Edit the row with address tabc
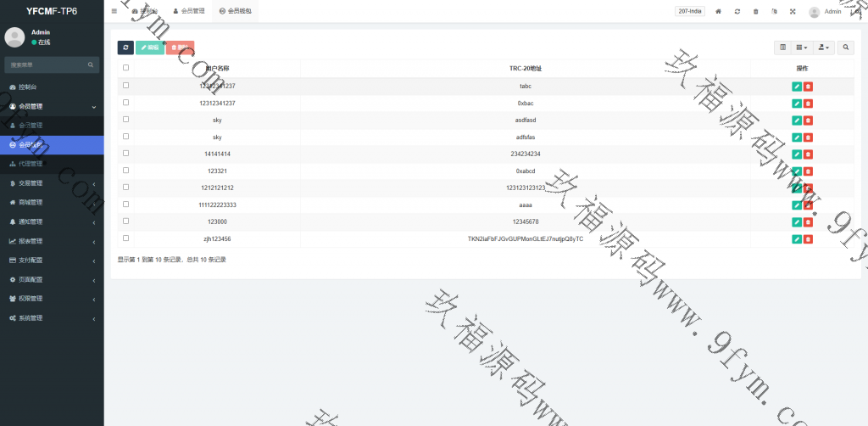Image resolution: width=868 pixels, height=426 pixels. click(x=796, y=86)
